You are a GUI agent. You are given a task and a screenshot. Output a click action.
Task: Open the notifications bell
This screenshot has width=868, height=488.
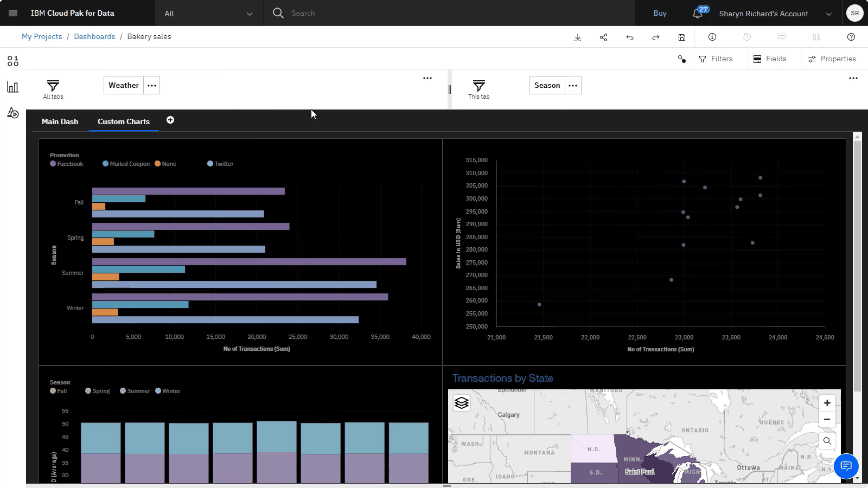tap(698, 13)
